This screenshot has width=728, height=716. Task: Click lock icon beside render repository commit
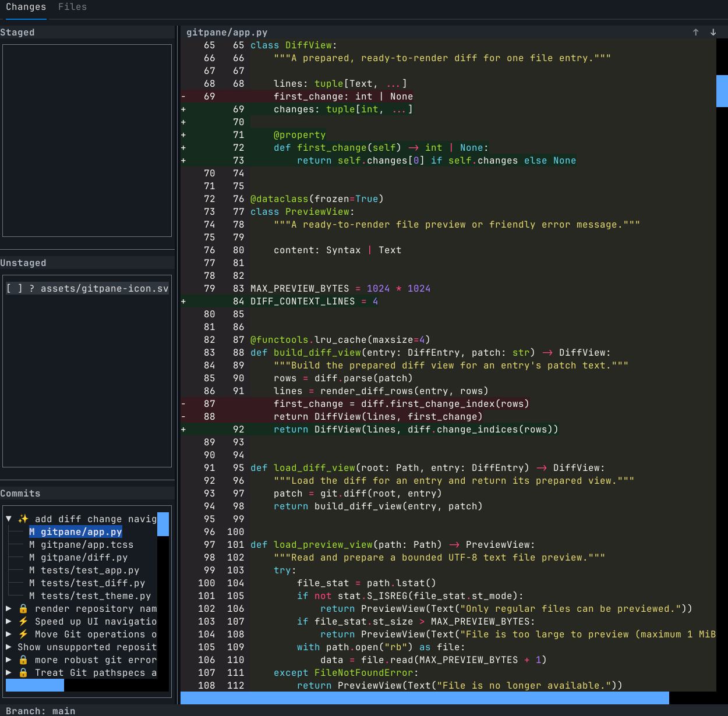(23, 608)
